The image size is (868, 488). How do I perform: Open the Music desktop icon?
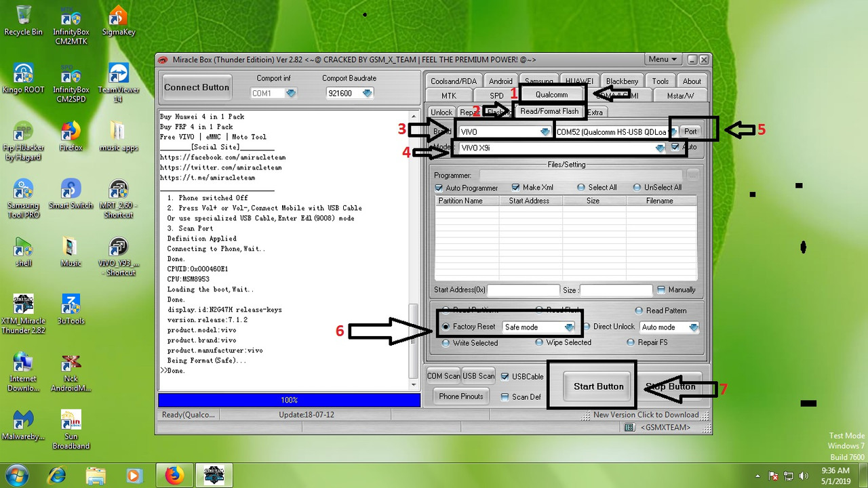71,251
